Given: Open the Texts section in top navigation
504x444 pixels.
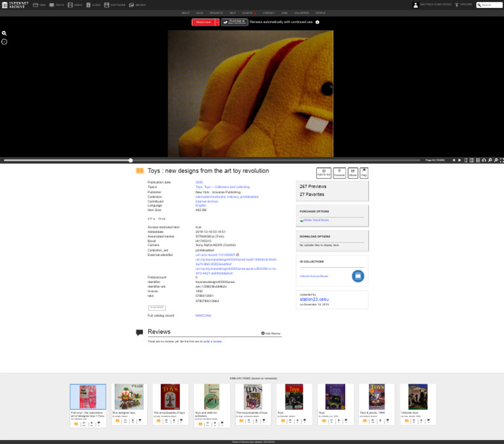Looking at the screenshot, I should (x=56, y=5).
